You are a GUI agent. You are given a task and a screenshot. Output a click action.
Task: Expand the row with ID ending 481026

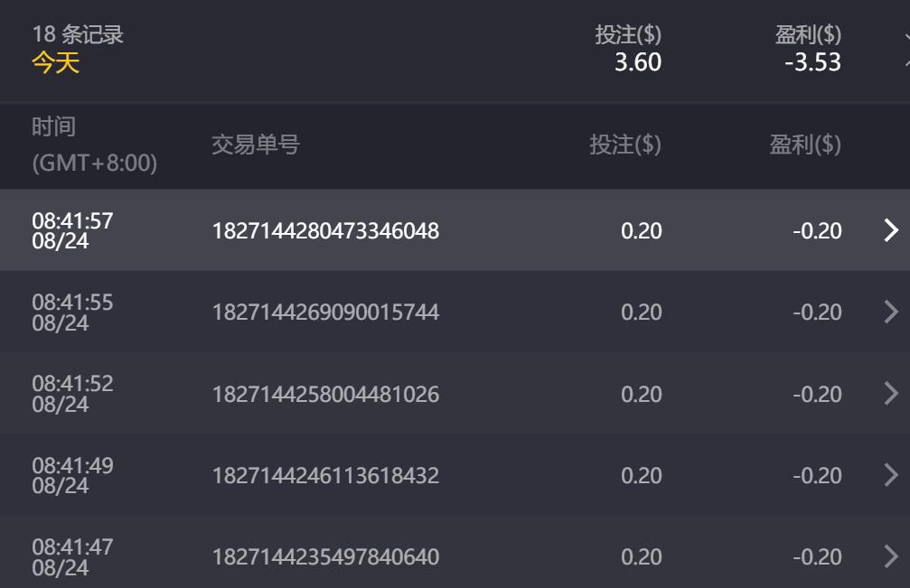click(891, 394)
